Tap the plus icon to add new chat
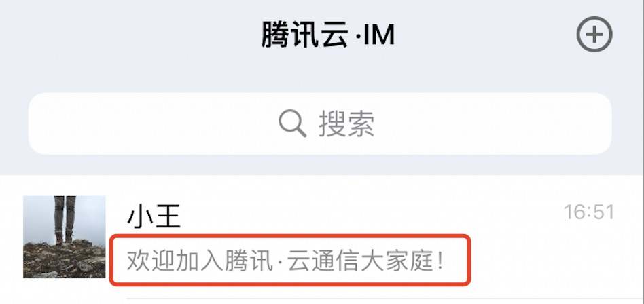The width and height of the screenshot is (644, 304). [x=594, y=35]
